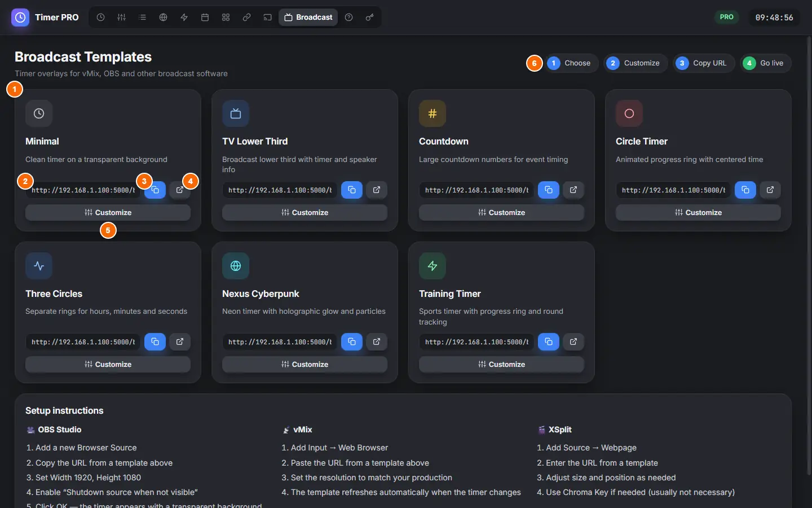Copy the Nexus Cyberpunk template URL
The image size is (812, 508).
point(352,342)
